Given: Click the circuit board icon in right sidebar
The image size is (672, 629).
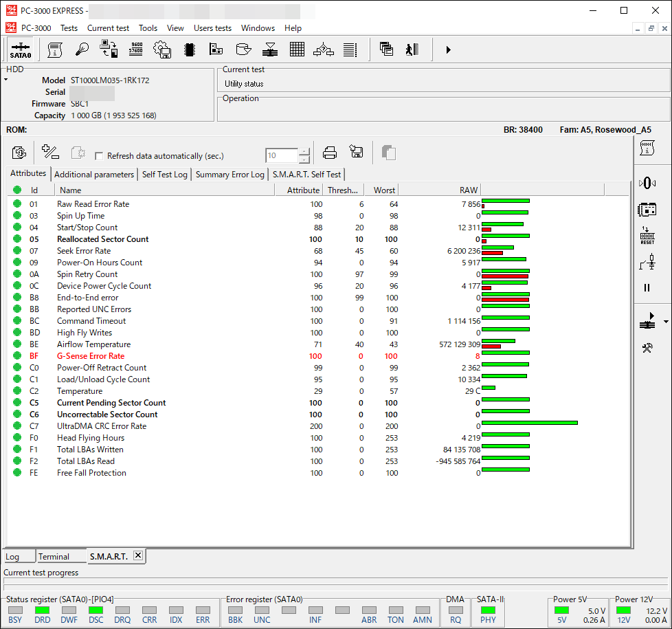Looking at the screenshot, I should point(647,210).
